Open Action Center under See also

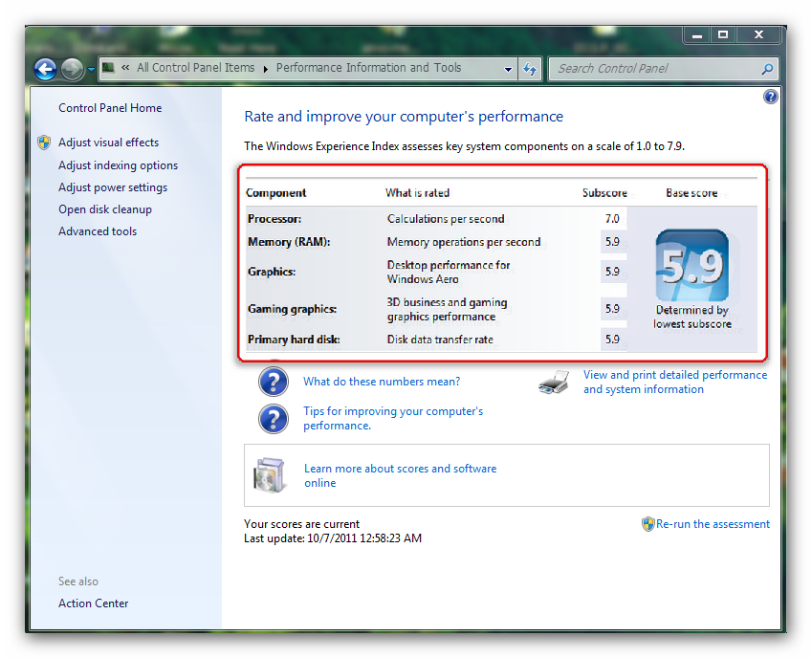coord(93,603)
